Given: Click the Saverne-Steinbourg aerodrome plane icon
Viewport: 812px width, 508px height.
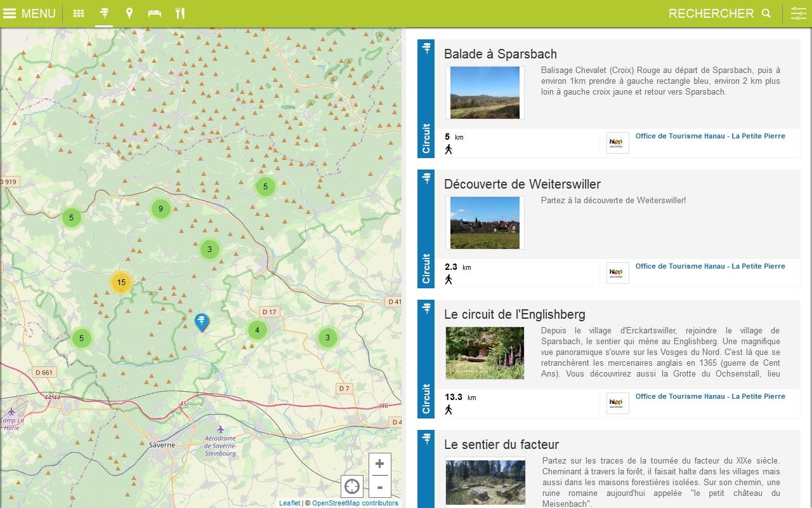Looking at the screenshot, I should 221,429.
